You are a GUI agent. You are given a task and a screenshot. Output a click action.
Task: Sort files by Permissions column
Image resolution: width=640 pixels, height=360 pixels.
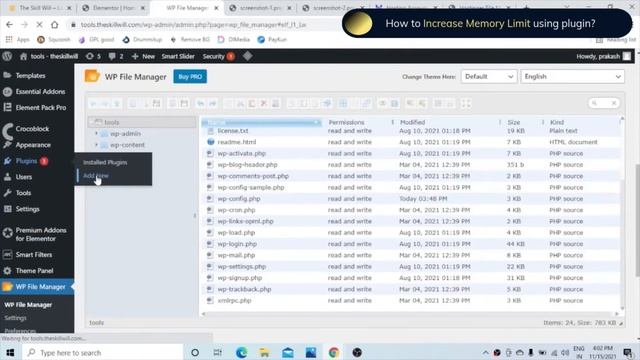tap(346, 122)
